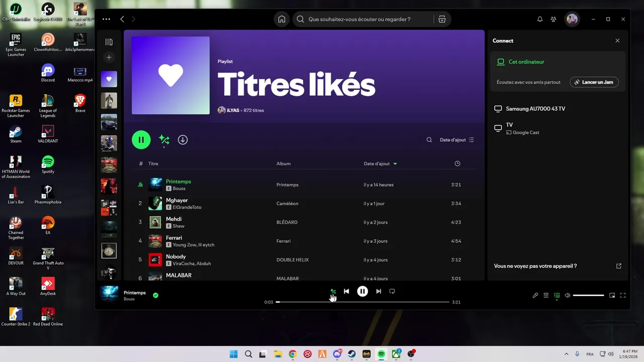The width and height of the screenshot is (644, 362).
Task: Open the Discord desktop shortcut
Action: coord(48,73)
